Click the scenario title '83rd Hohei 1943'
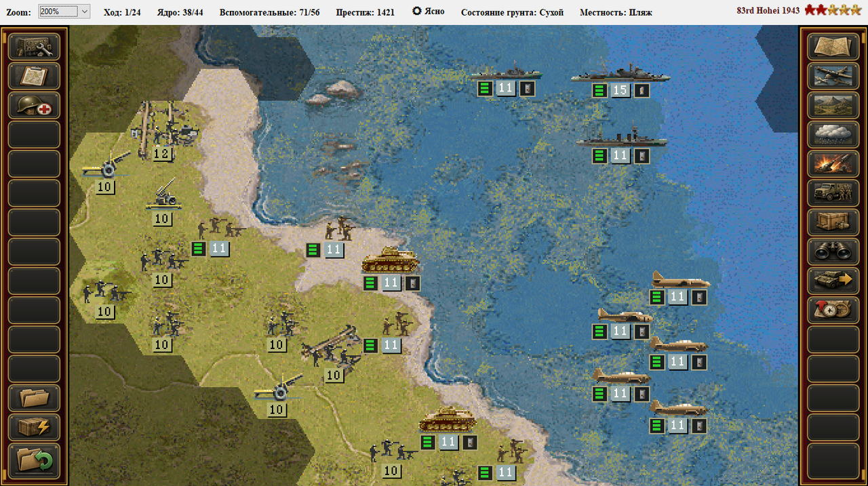 [768, 11]
